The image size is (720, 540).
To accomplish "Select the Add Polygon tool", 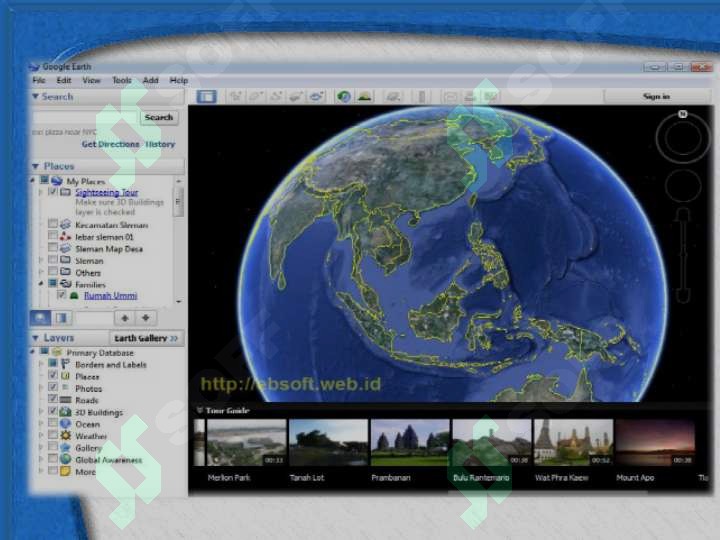I will [x=256, y=96].
